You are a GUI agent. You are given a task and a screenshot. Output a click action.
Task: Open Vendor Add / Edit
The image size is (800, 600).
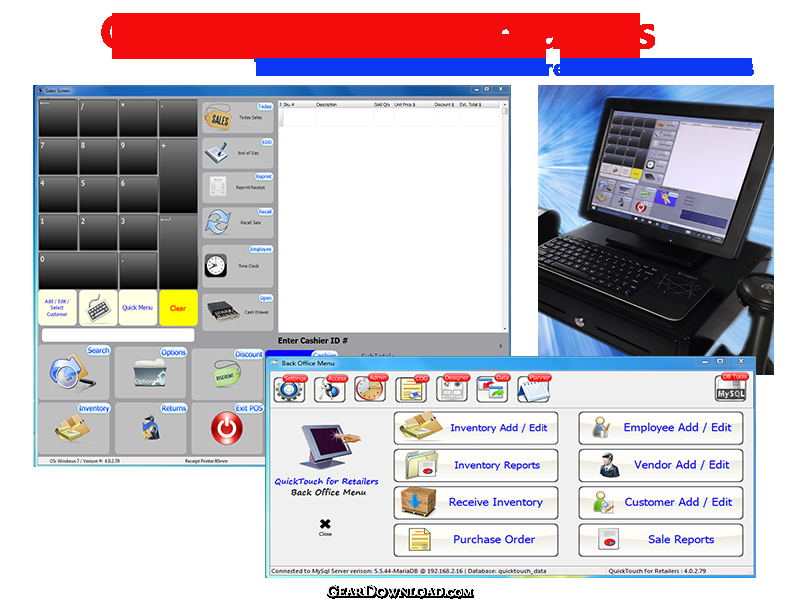(x=661, y=465)
